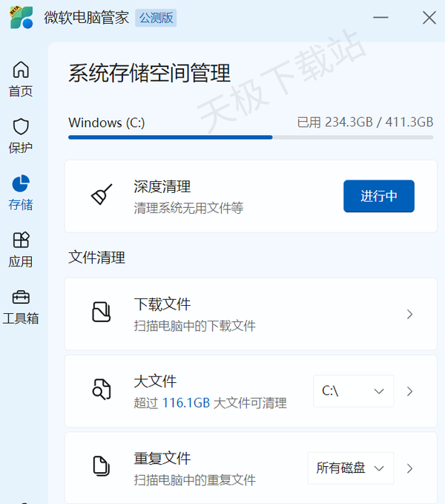Click the 下载文件 document icon
The image size is (445, 504).
coord(102,312)
